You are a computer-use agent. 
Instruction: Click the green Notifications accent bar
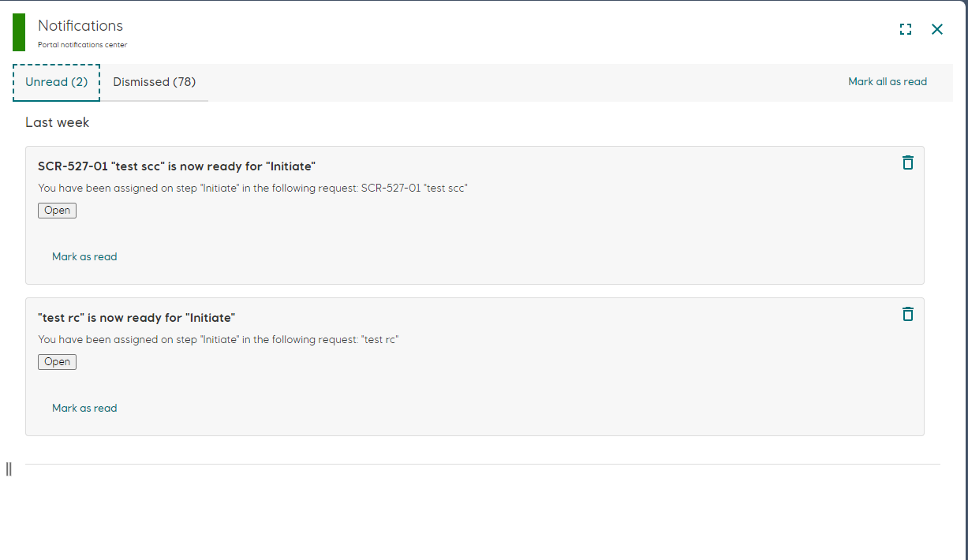click(x=18, y=32)
